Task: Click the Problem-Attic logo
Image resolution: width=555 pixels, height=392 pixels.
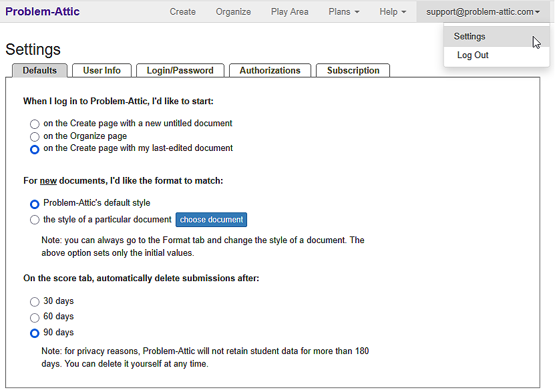Action: click(x=43, y=11)
